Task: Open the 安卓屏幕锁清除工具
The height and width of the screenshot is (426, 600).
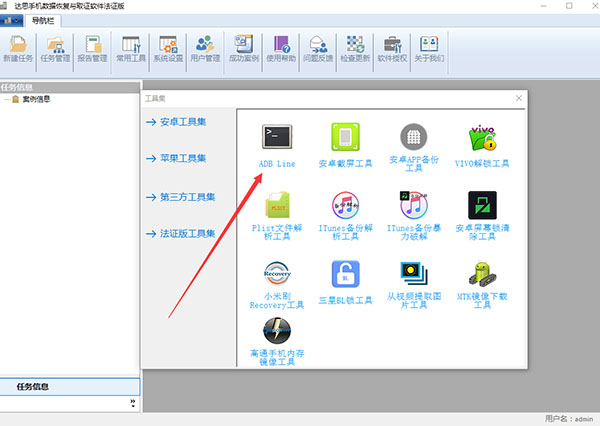Action: click(x=482, y=216)
